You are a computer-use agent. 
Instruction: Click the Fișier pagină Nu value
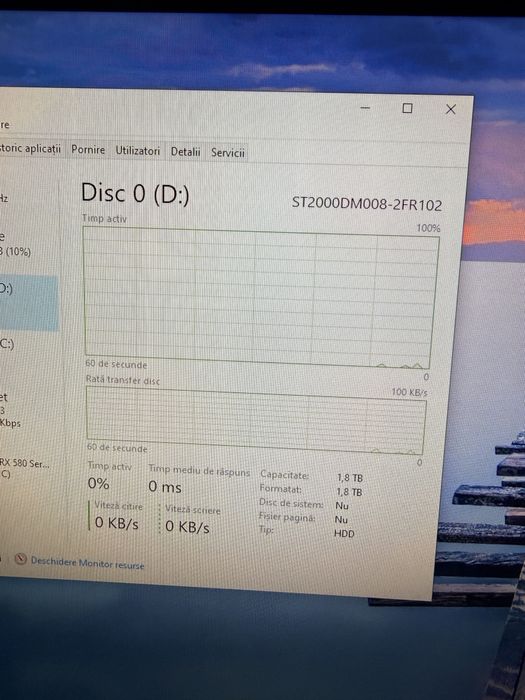[x=341, y=520]
